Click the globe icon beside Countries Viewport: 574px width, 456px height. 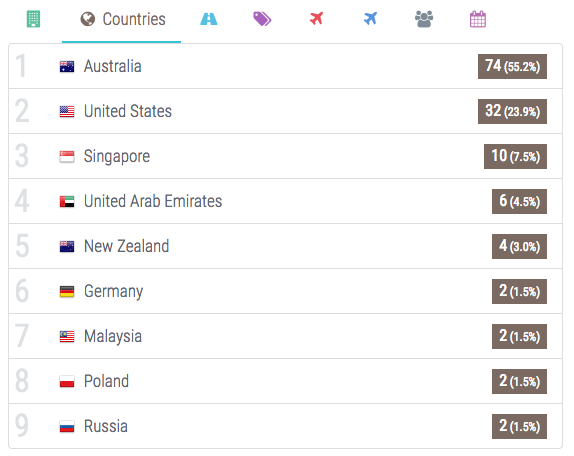87,19
